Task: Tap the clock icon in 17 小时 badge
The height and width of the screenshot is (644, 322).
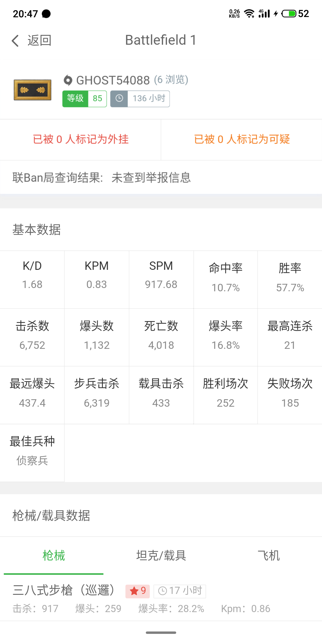Action: pos(162,591)
